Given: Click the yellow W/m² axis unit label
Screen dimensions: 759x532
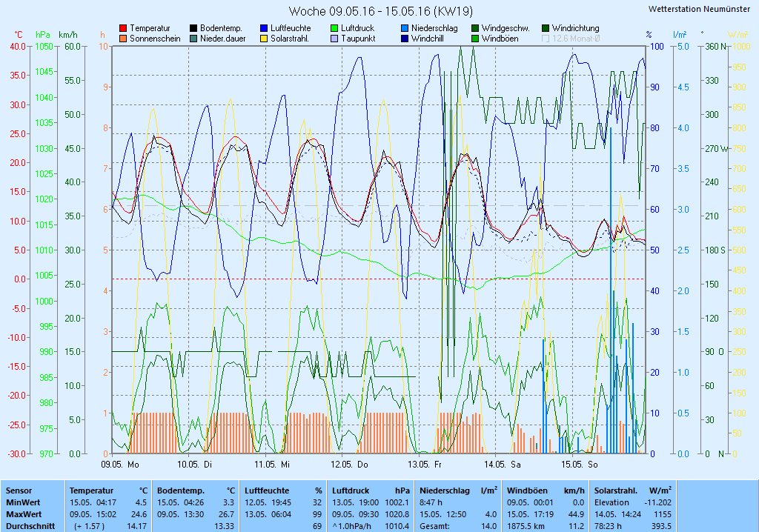Looking at the screenshot, I should 738,35.
